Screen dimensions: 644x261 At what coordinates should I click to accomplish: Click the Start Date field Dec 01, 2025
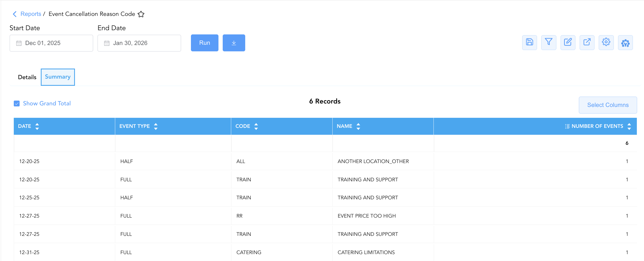click(x=51, y=43)
